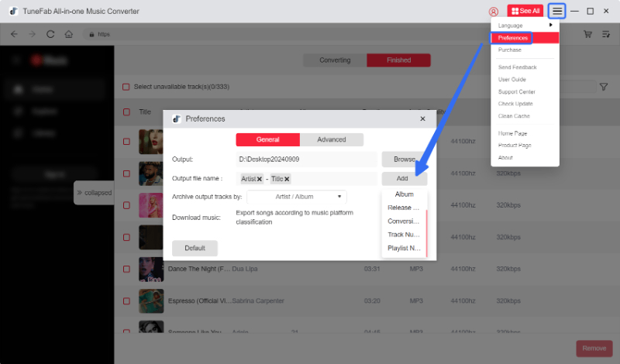
Task: Open the shopping cart icon
Action: click(x=587, y=34)
